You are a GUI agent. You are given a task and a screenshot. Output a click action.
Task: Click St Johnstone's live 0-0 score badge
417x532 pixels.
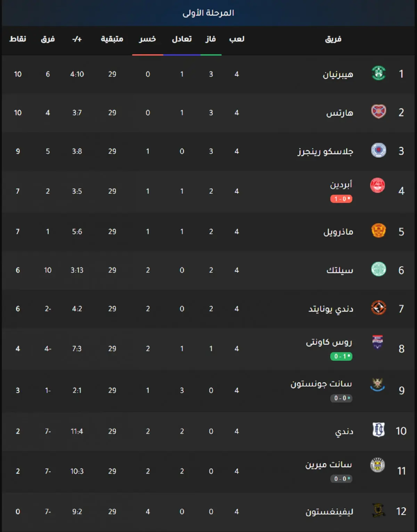341,398
